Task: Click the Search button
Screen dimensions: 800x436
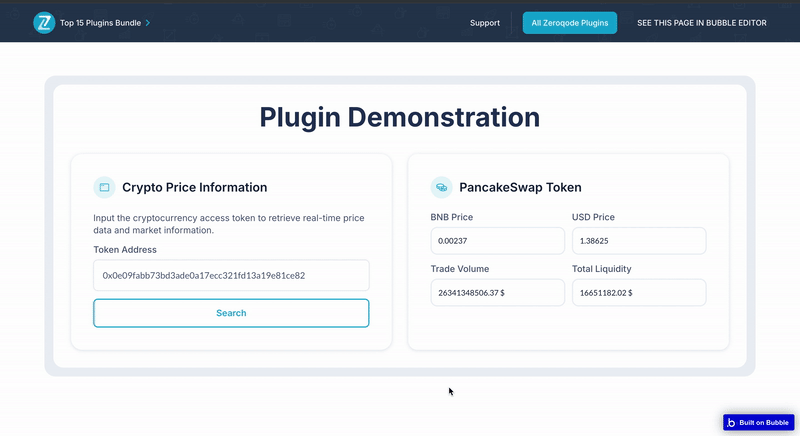Action: 231,313
